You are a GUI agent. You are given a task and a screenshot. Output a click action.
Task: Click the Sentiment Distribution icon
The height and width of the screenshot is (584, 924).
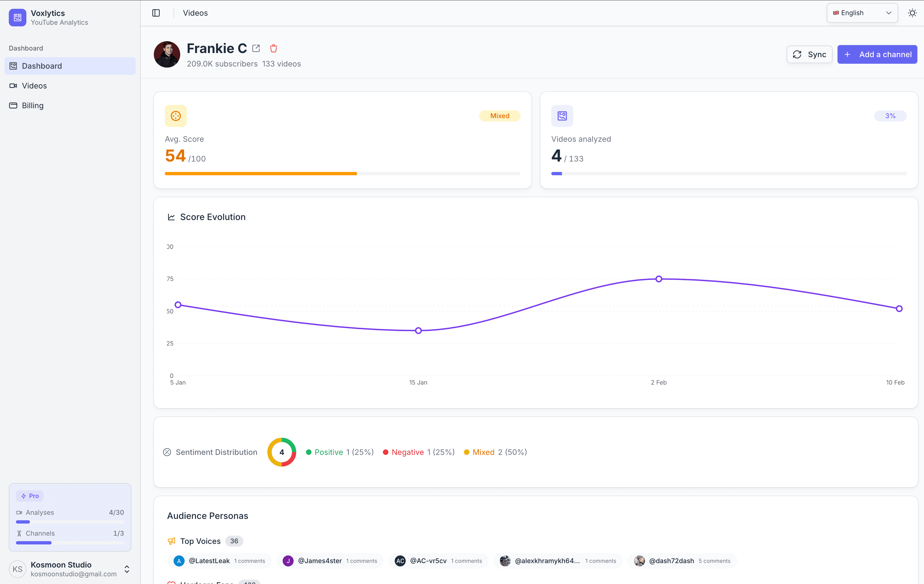tap(167, 452)
